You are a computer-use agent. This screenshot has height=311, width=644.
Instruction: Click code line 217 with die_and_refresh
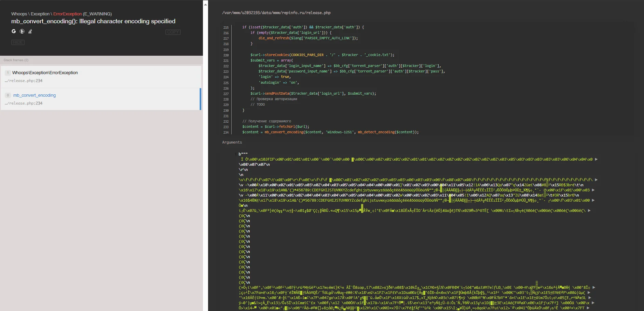[x=308, y=38]
